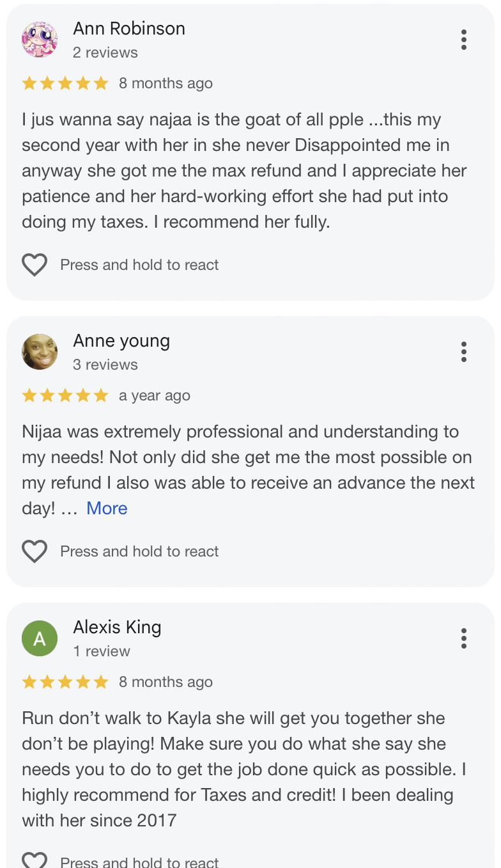Open options menu for Alexis King's review
This screenshot has width=501, height=868.
(464, 638)
